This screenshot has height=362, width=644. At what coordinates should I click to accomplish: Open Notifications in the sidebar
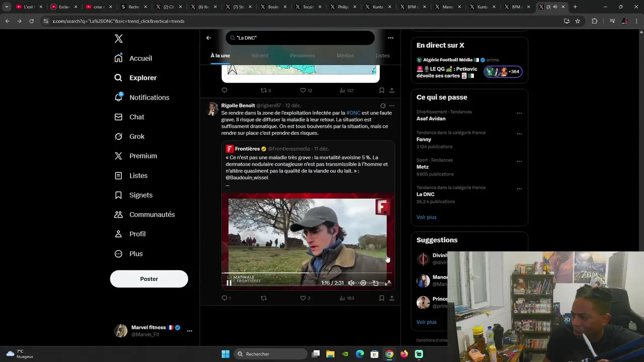click(141, 98)
